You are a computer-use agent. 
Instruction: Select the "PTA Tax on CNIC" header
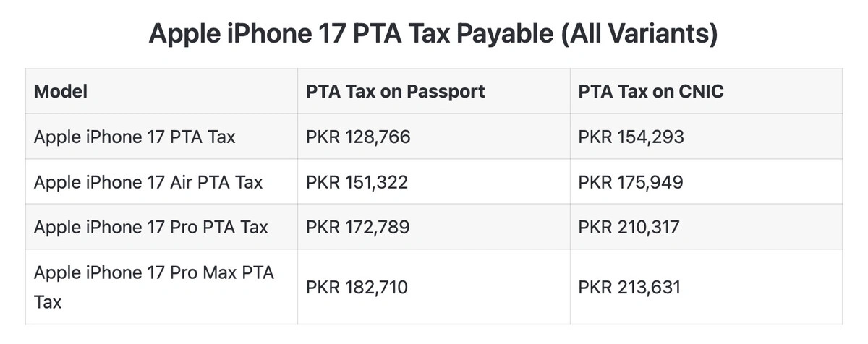click(x=651, y=92)
